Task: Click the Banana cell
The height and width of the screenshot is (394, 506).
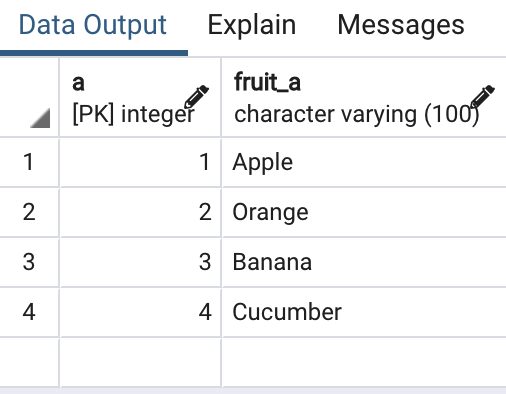Action: [364, 262]
